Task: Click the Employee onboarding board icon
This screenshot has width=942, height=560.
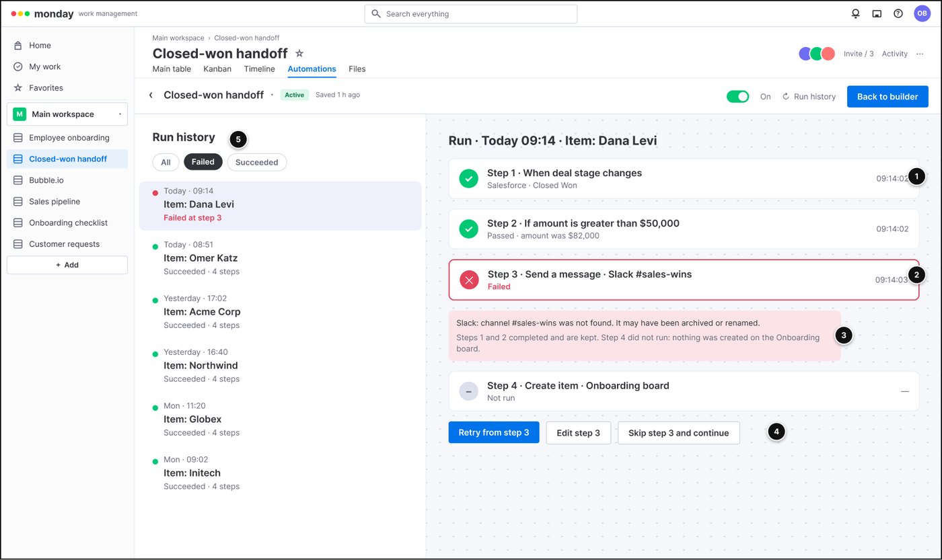Action: [18, 138]
